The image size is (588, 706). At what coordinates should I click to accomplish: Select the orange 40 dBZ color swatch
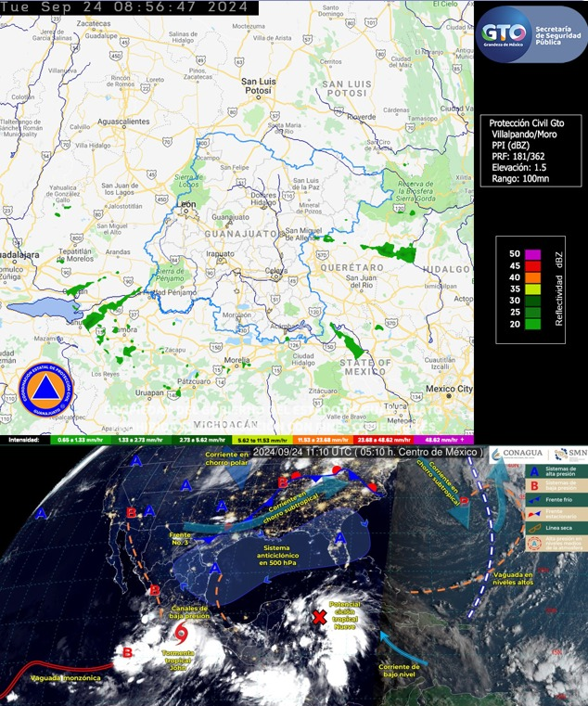[532, 277]
